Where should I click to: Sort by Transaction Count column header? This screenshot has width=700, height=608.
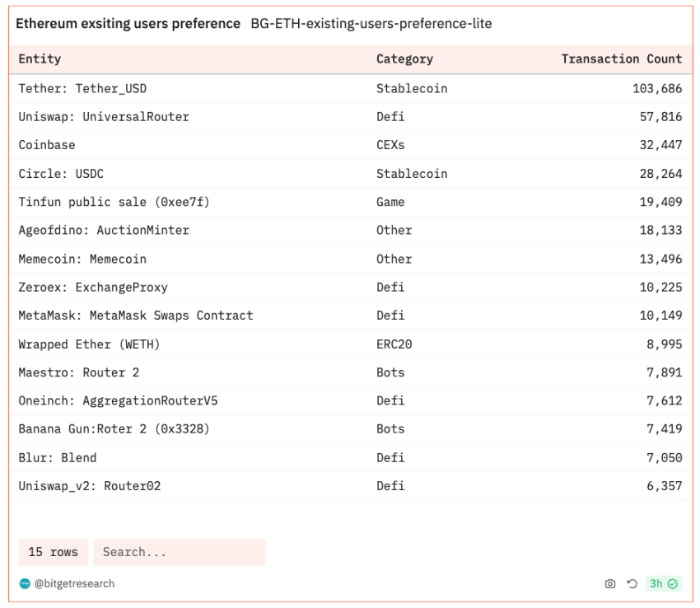(x=621, y=59)
